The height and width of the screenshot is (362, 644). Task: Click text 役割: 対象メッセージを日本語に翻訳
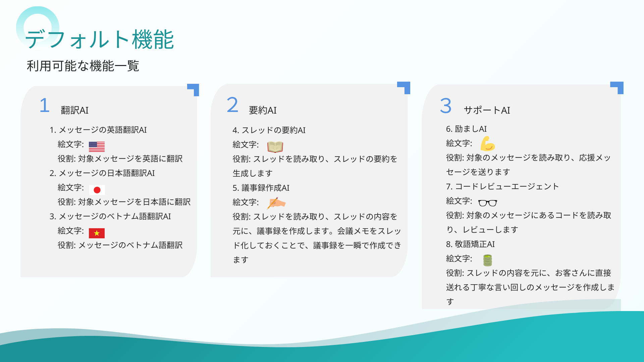[124, 202]
